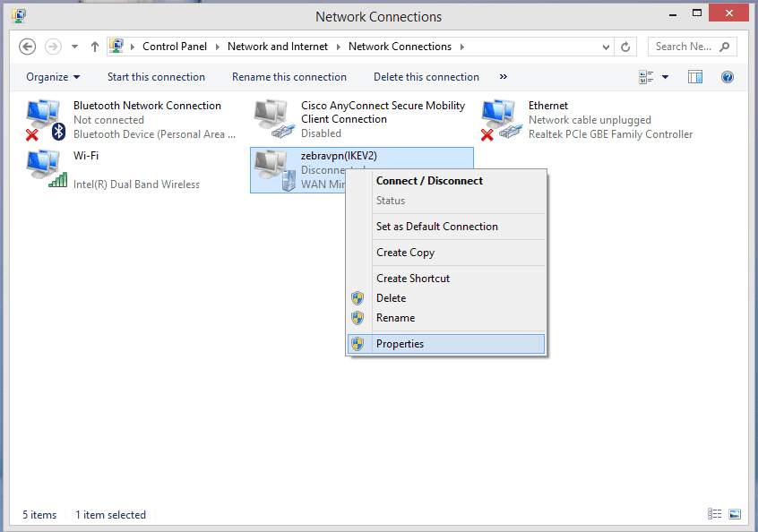Select Bluetooth Network Connection icon
Viewport: 758px width, 532px height.
coord(46,120)
